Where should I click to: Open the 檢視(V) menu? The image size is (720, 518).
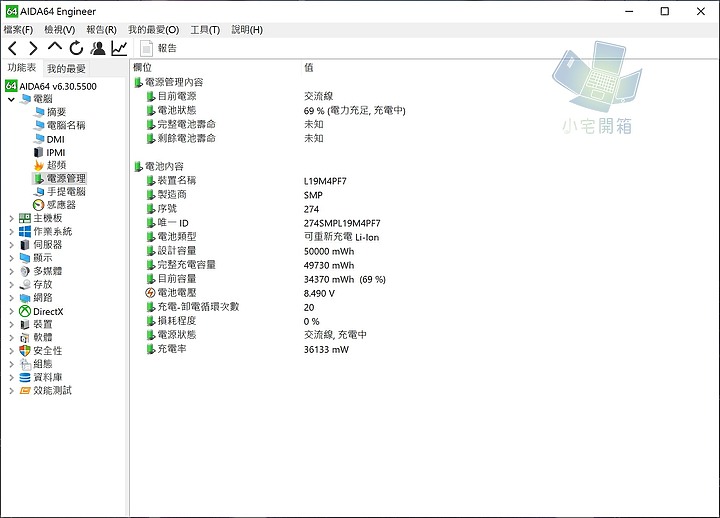point(60,30)
